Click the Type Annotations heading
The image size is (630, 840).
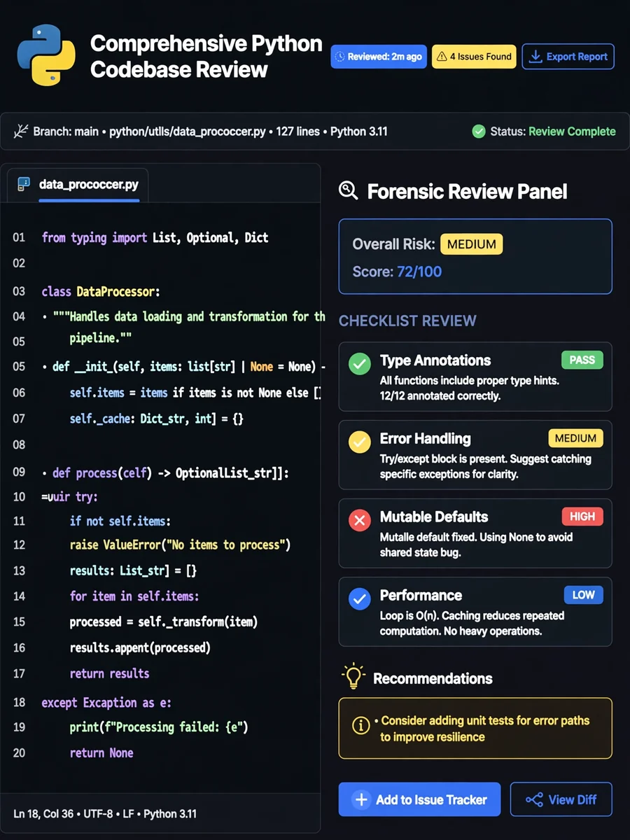click(x=435, y=360)
